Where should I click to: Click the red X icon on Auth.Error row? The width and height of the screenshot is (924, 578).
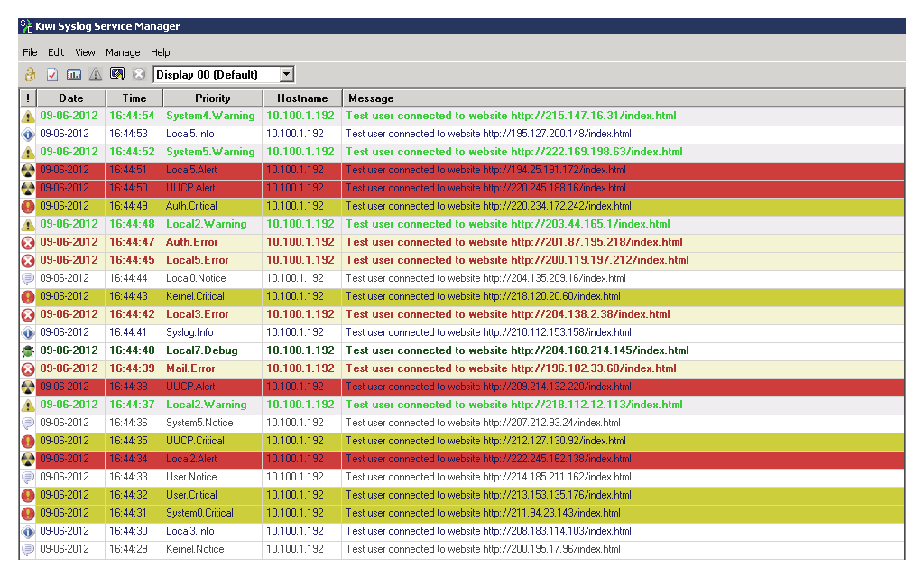tap(28, 242)
